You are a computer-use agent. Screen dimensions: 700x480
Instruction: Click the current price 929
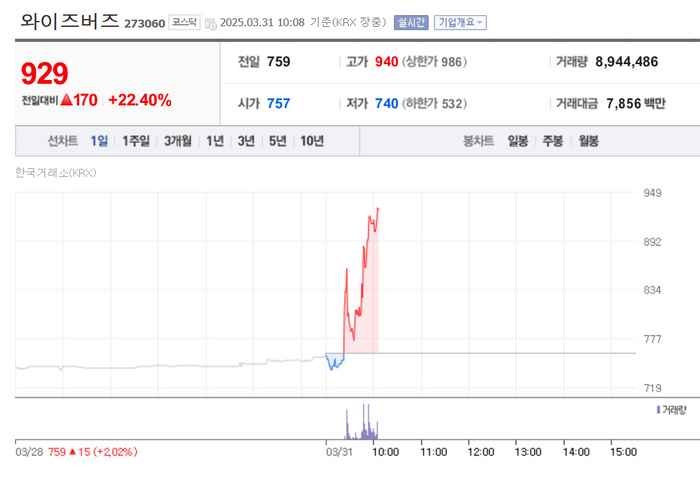point(45,73)
